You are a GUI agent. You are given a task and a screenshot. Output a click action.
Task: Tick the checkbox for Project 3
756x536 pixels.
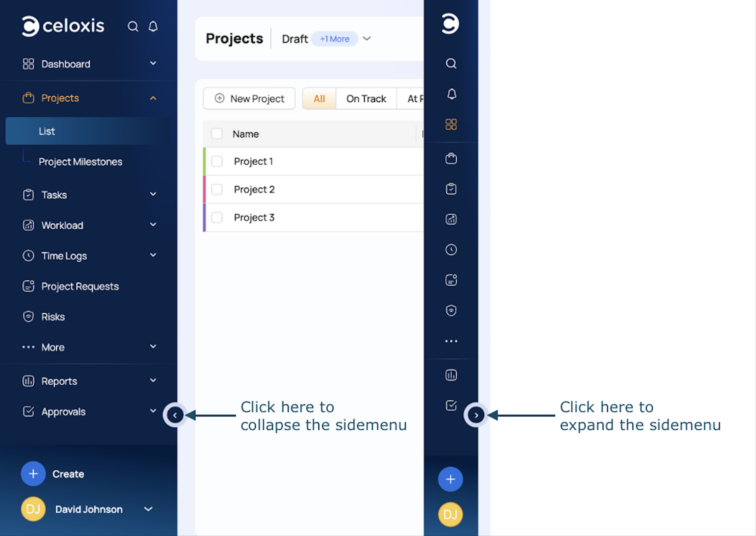[217, 218]
